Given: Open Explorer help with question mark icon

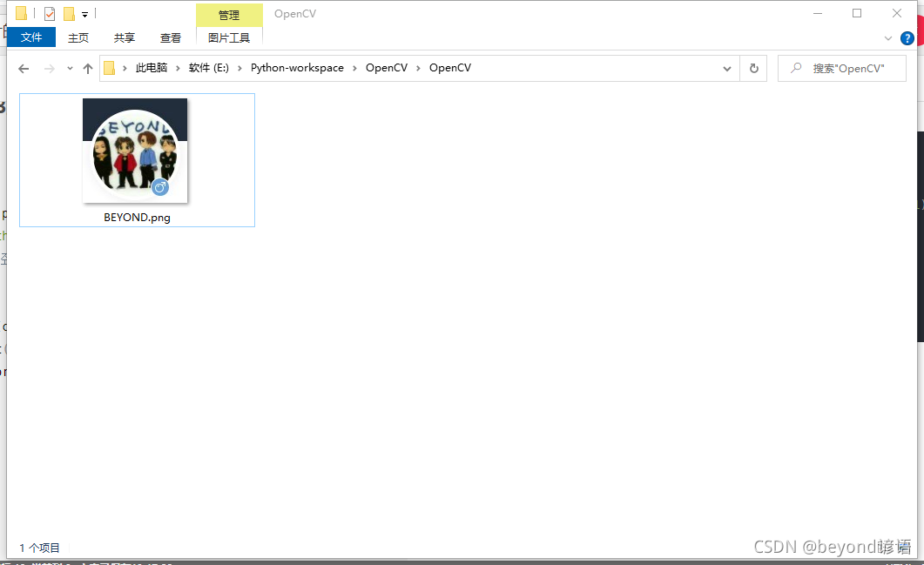Looking at the screenshot, I should click(x=907, y=38).
